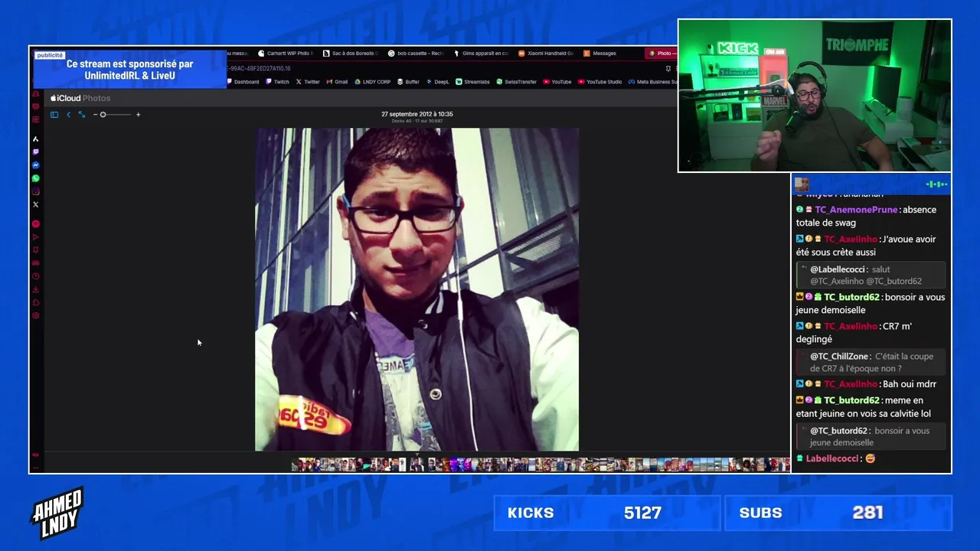
Task: Open the downloads sidebar icon
Action: 35,289
